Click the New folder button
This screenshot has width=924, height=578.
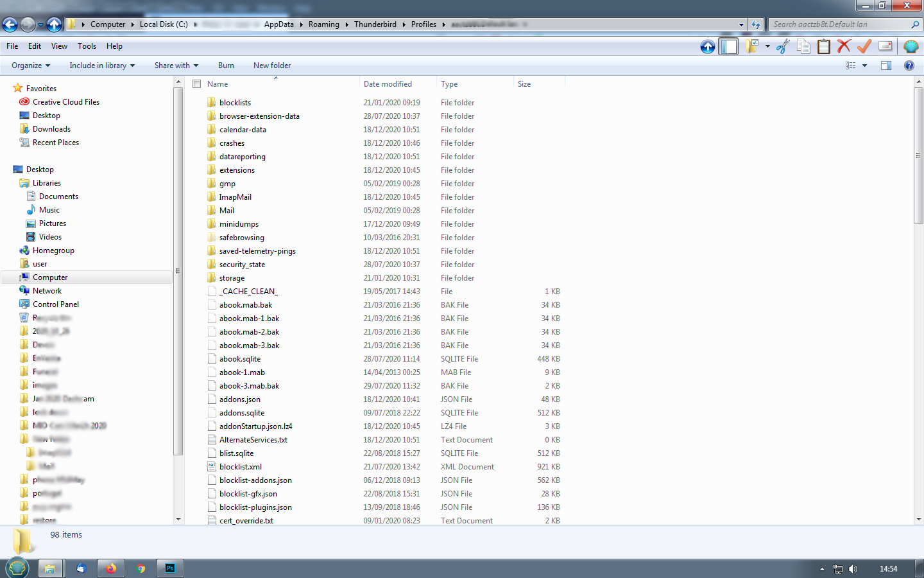(272, 66)
